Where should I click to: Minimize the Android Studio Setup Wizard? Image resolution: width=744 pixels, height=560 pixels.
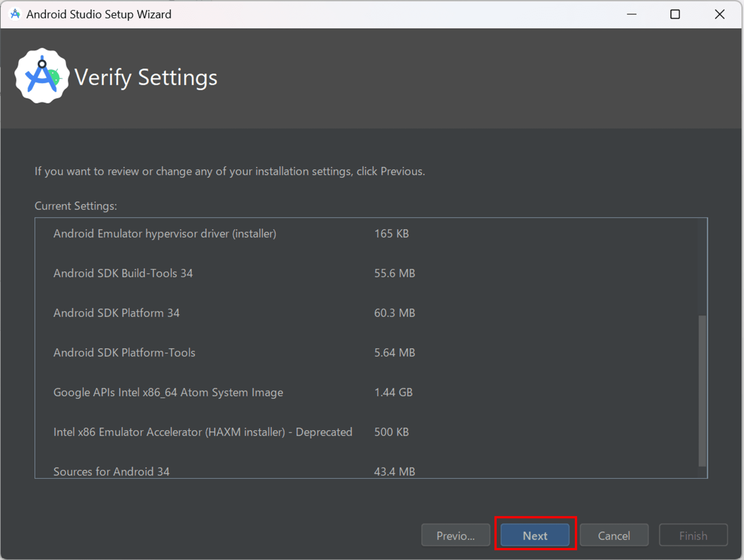(x=632, y=14)
